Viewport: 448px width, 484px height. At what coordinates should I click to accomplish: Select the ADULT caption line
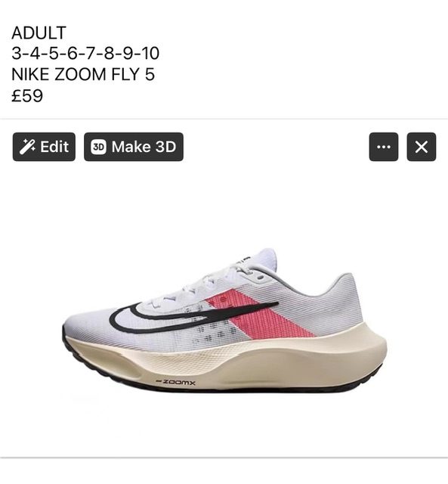(39, 33)
